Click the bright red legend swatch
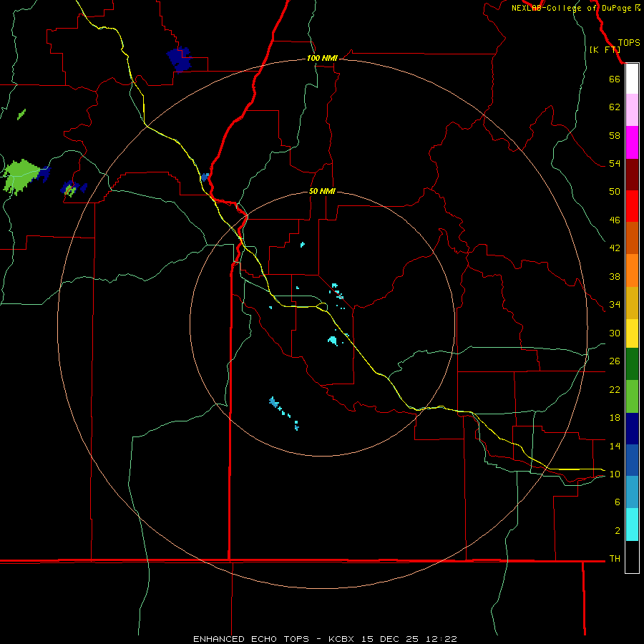Image resolution: width=644 pixels, height=644 pixels. point(632,206)
